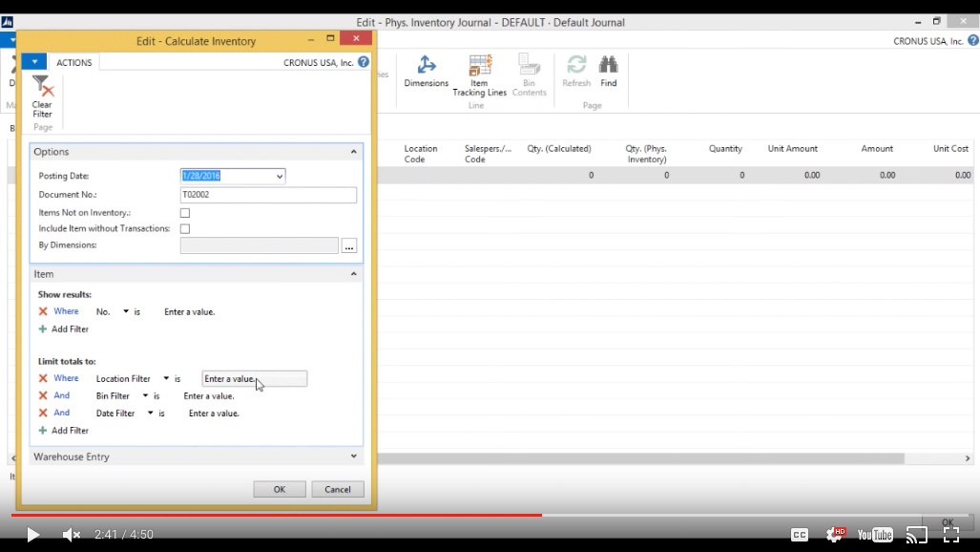Cast the video to another device
The image size is (980, 552).
tap(917, 535)
